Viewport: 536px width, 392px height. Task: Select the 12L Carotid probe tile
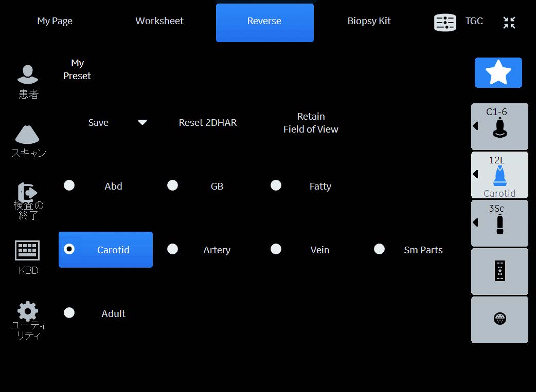point(500,175)
